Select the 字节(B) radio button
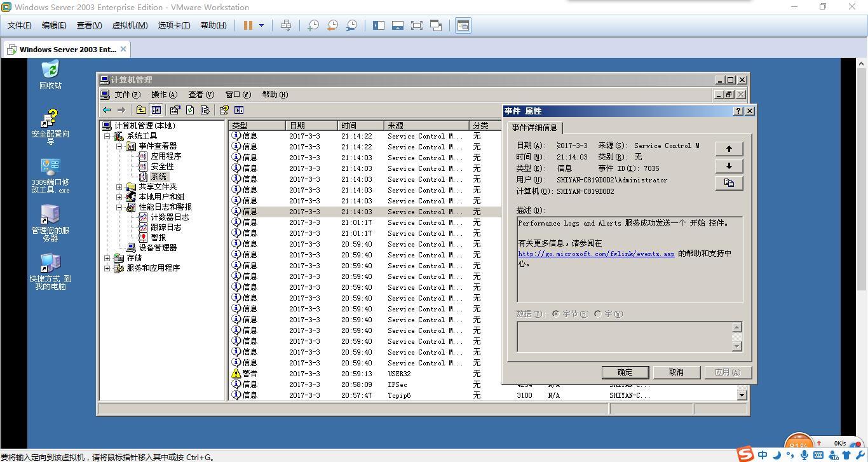This screenshot has width=868, height=462. click(555, 314)
